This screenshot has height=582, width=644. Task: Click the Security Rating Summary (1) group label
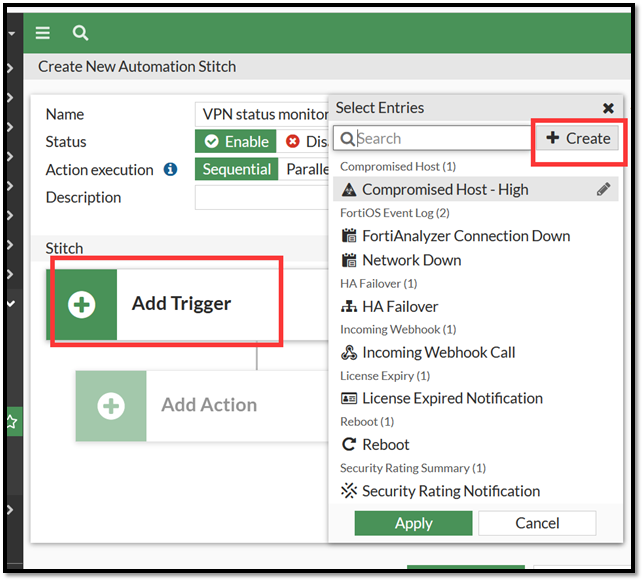coord(413,468)
